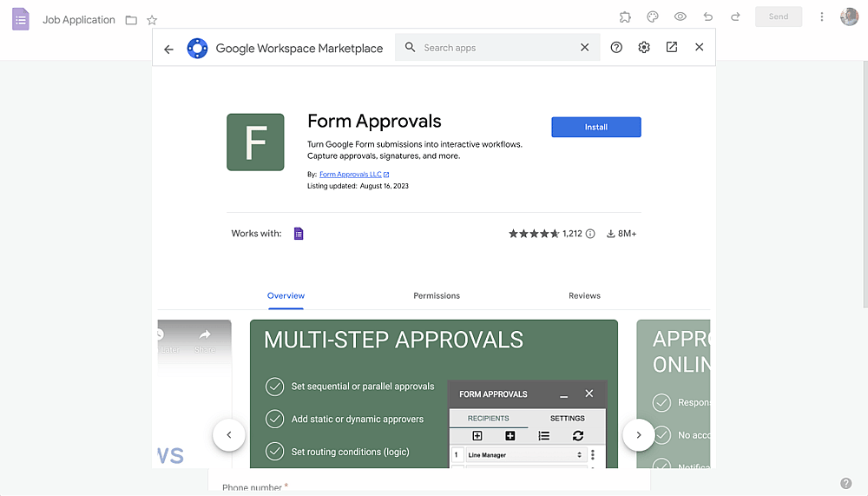Click the redo arrow
This screenshot has width=868, height=496.
point(735,17)
